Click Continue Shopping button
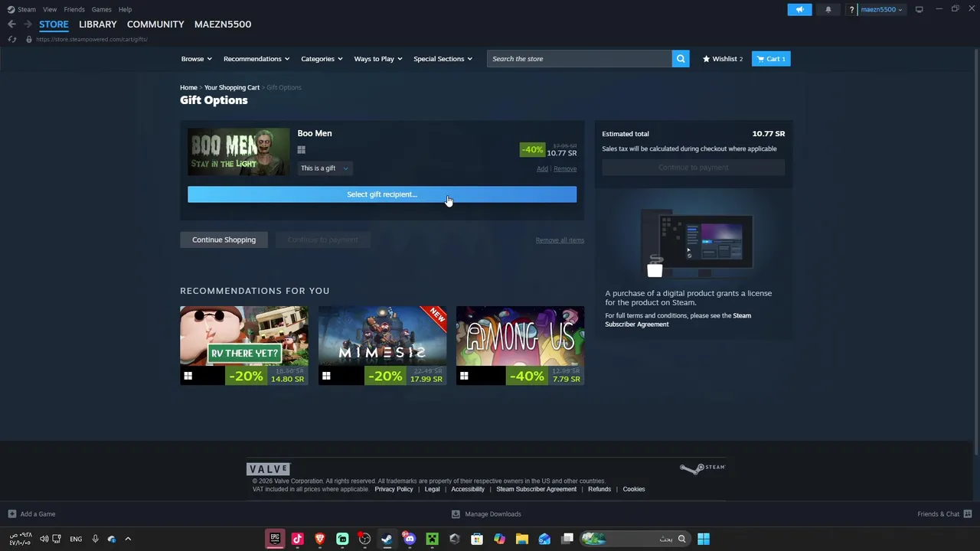This screenshot has width=980, height=551. (x=224, y=240)
